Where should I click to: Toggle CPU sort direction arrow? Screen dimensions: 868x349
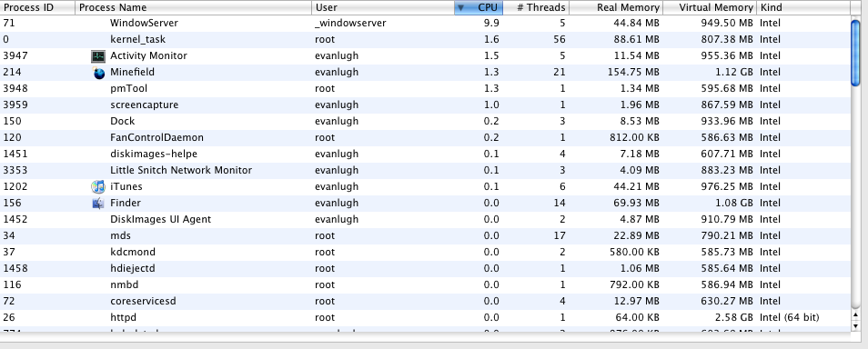click(460, 8)
